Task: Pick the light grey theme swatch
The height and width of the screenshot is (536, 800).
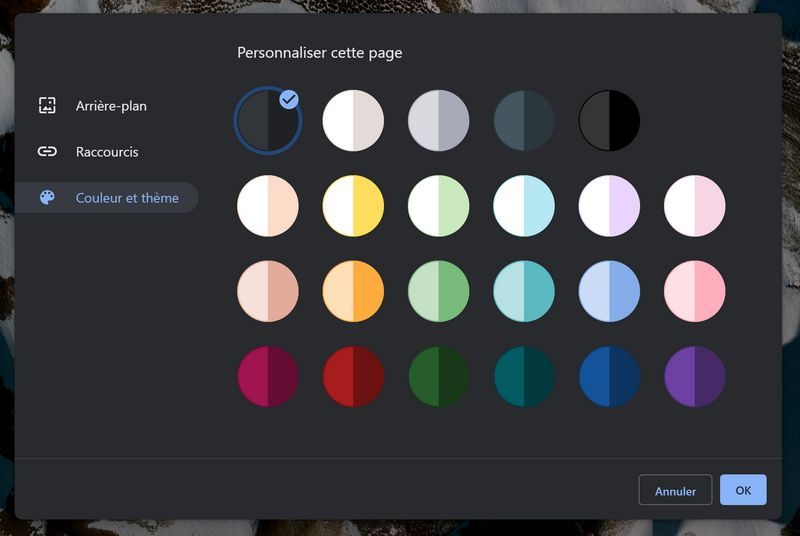Action: coord(438,121)
